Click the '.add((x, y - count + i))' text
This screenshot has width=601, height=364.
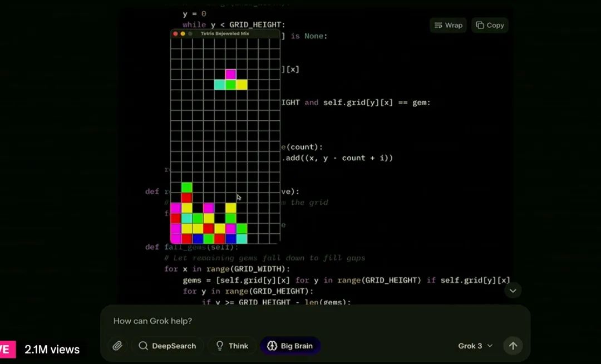pyautogui.click(x=337, y=158)
